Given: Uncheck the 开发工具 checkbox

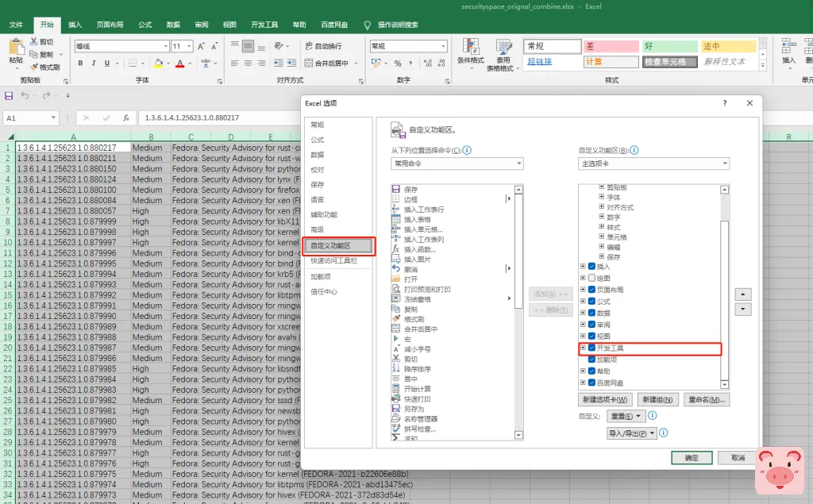Looking at the screenshot, I should point(592,348).
